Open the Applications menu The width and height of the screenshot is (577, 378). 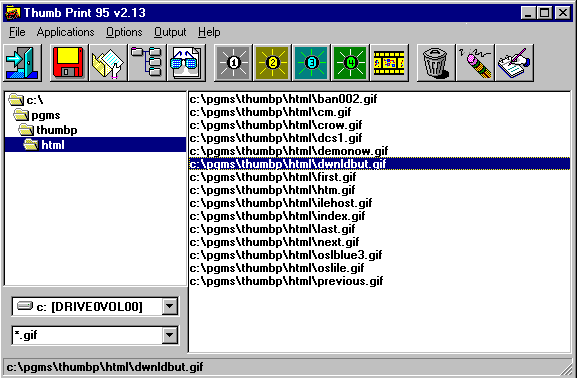tap(66, 32)
